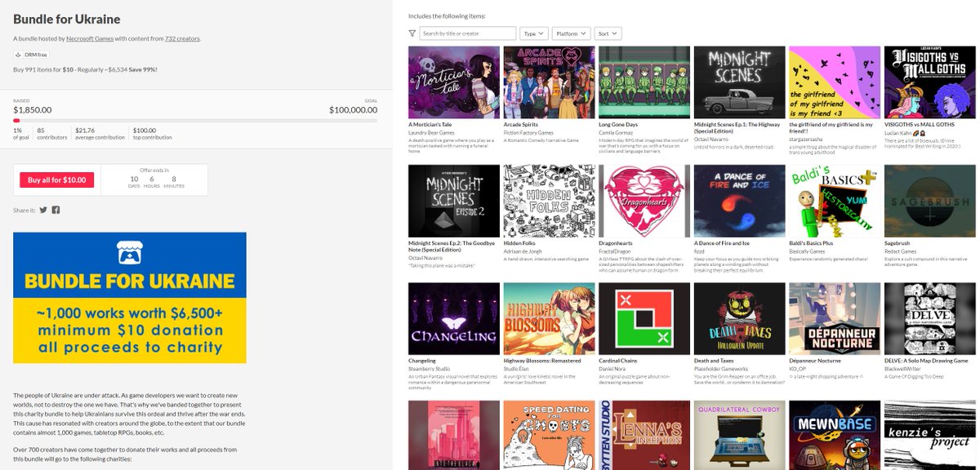The height and width of the screenshot is (470, 980).
Task: Open the Long Gone Days cover image
Action: pyautogui.click(x=644, y=82)
